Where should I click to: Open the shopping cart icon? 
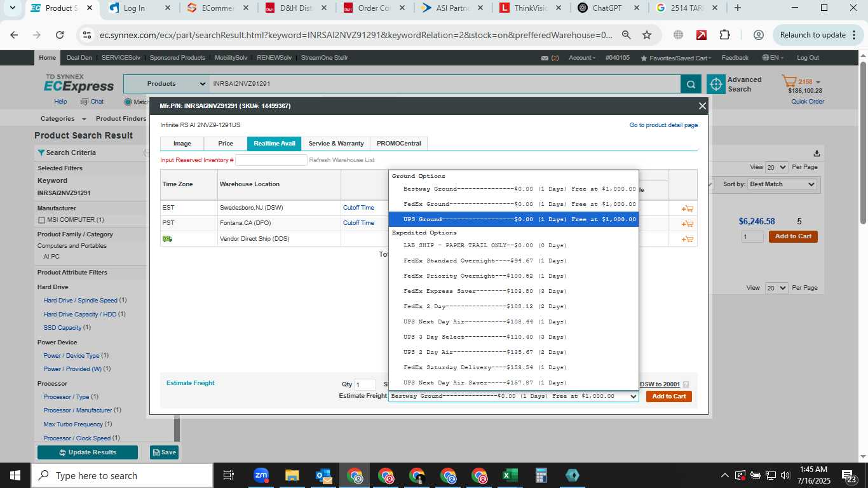789,81
